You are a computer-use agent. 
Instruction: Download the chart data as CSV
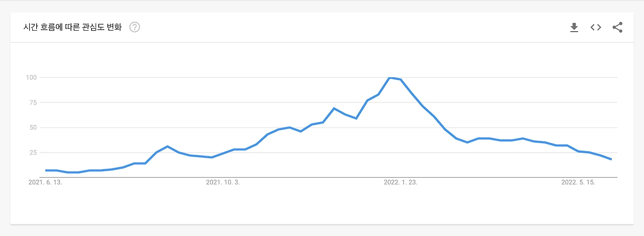pos(574,27)
